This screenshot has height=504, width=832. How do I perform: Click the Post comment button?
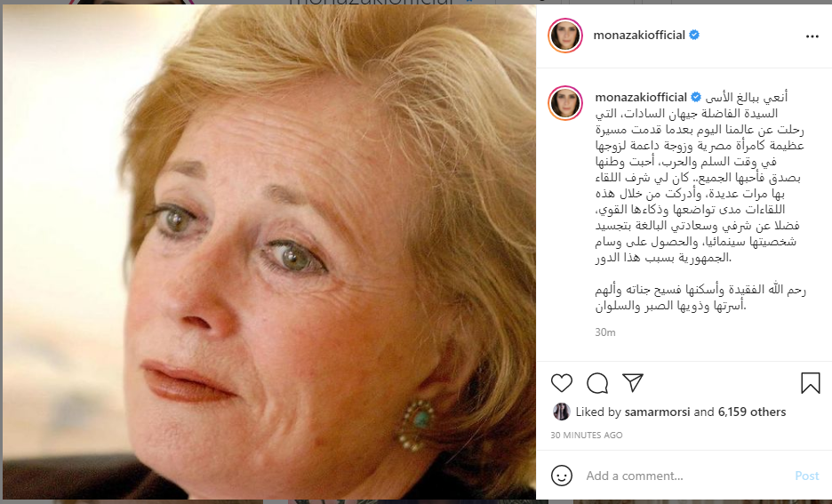pyautogui.click(x=806, y=476)
